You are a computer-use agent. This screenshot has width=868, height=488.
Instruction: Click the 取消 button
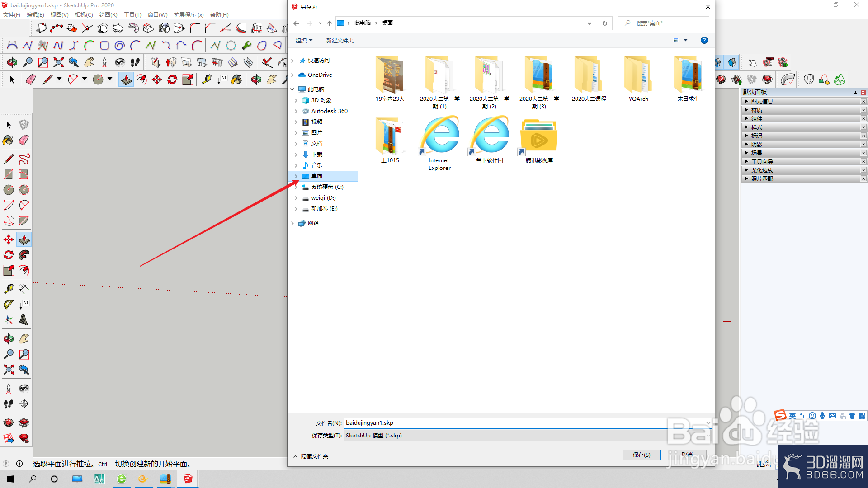tap(687, 455)
